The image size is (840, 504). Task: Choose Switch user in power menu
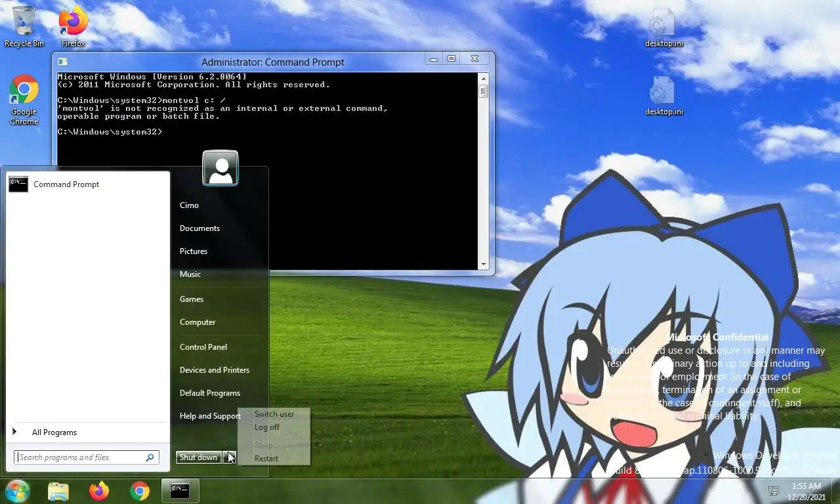coord(274,414)
